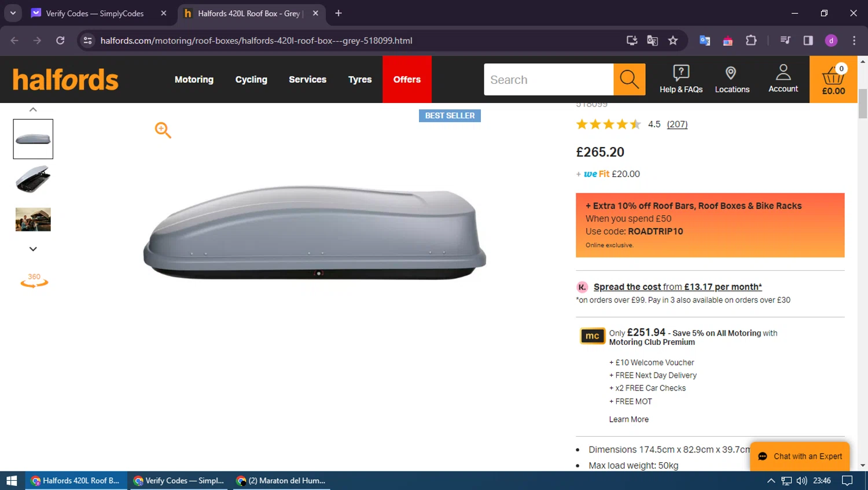
Task: Click Spread the cost Klarna link
Action: coord(678,287)
